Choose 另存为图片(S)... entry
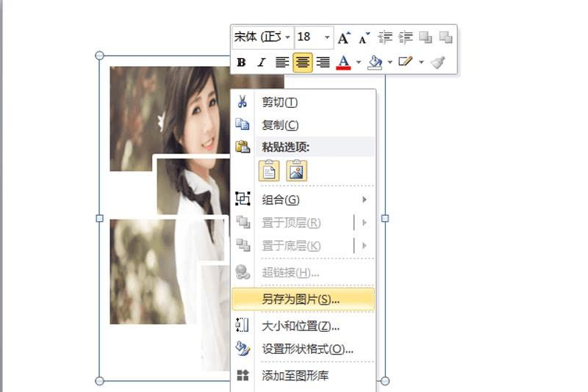Image resolution: width=588 pixels, height=392 pixels. pos(304,300)
